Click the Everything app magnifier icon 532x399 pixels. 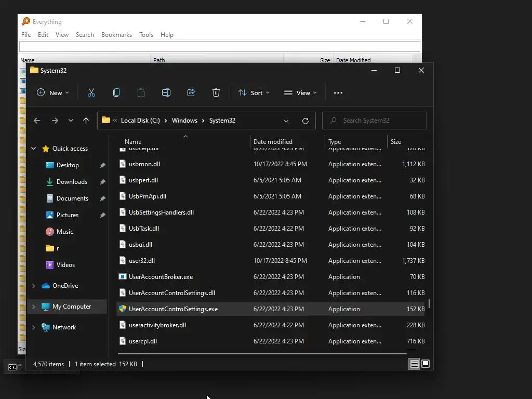(x=26, y=21)
